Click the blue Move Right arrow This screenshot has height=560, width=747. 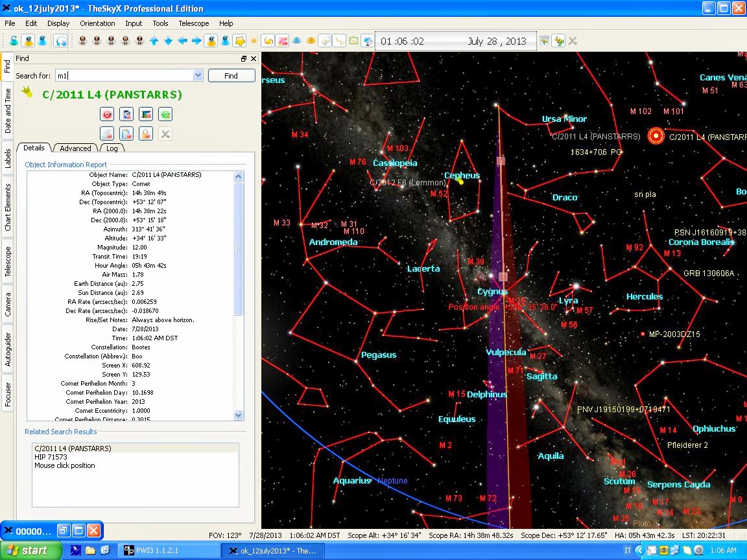point(196,41)
